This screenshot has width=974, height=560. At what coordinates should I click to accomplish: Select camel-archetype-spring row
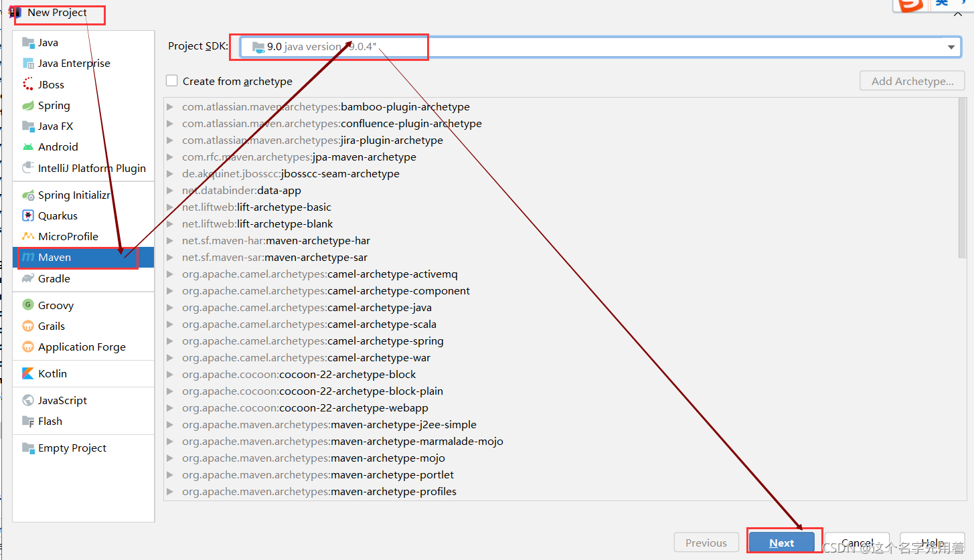[561, 341]
